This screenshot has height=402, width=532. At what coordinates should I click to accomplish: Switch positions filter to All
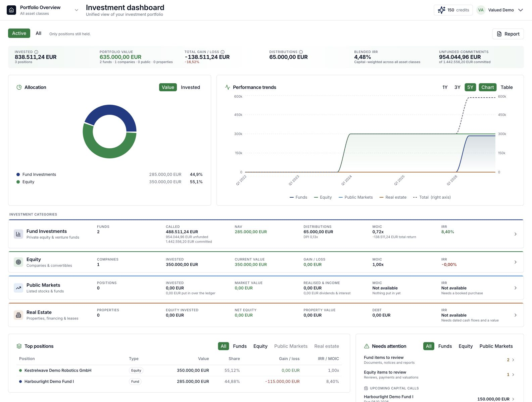pos(39,33)
